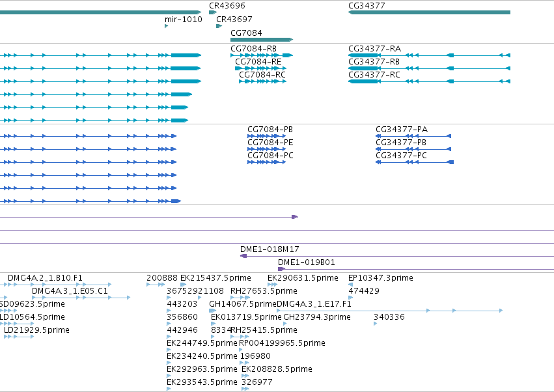Viewport: 554px width, 392px height.
Task: Select transcript CG7084-RC
Action: (262, 75)
